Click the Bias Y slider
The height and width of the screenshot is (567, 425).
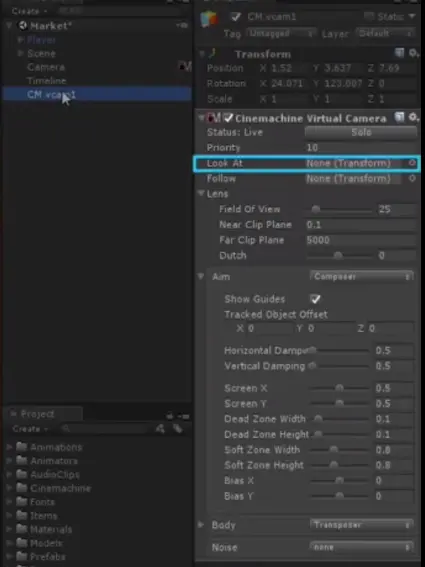click(339, 496)
